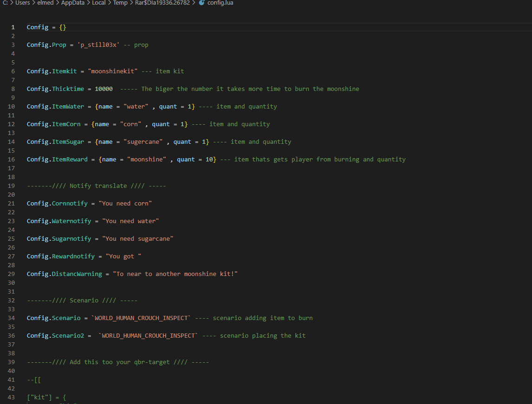Click the Config.Prop identifier

point(46,45)
